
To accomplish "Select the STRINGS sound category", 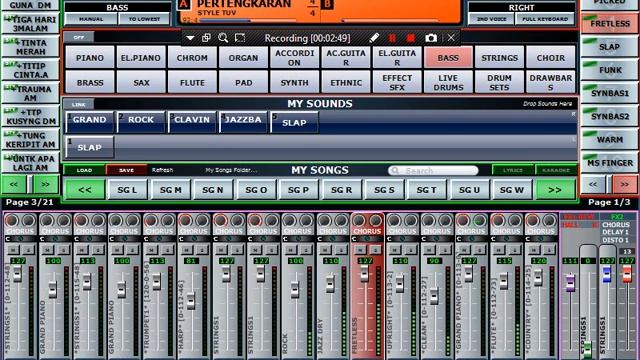I will (500, 58).
